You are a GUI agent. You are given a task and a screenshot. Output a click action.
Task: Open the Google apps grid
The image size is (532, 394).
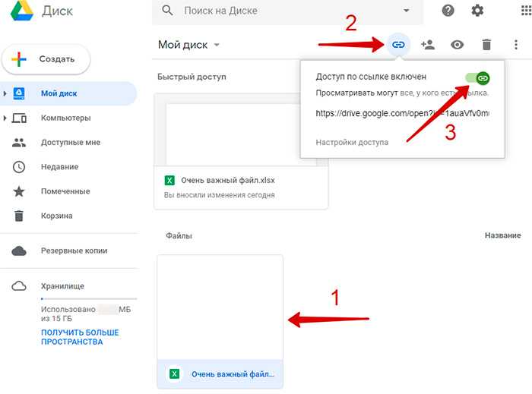[x=526, y=11]
